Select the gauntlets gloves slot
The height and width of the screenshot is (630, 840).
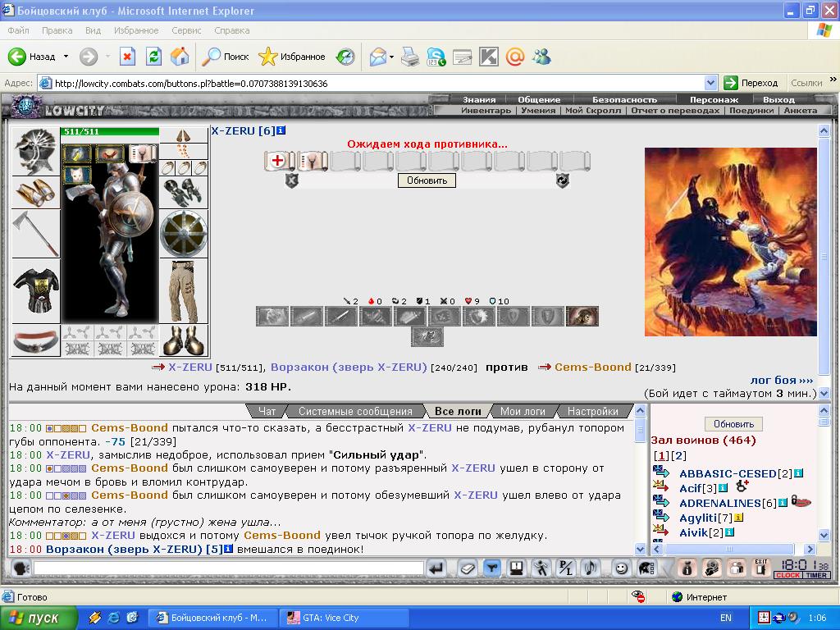(x=184, y=192)
